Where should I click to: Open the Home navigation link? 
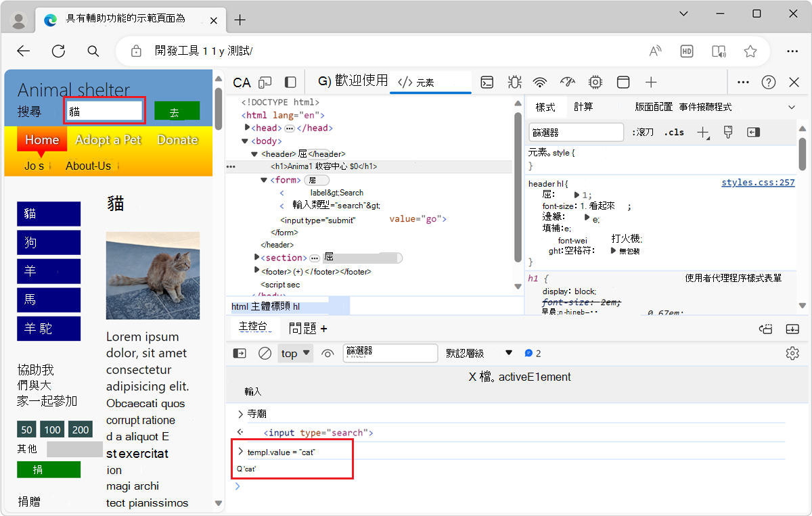tap(42, 140)
